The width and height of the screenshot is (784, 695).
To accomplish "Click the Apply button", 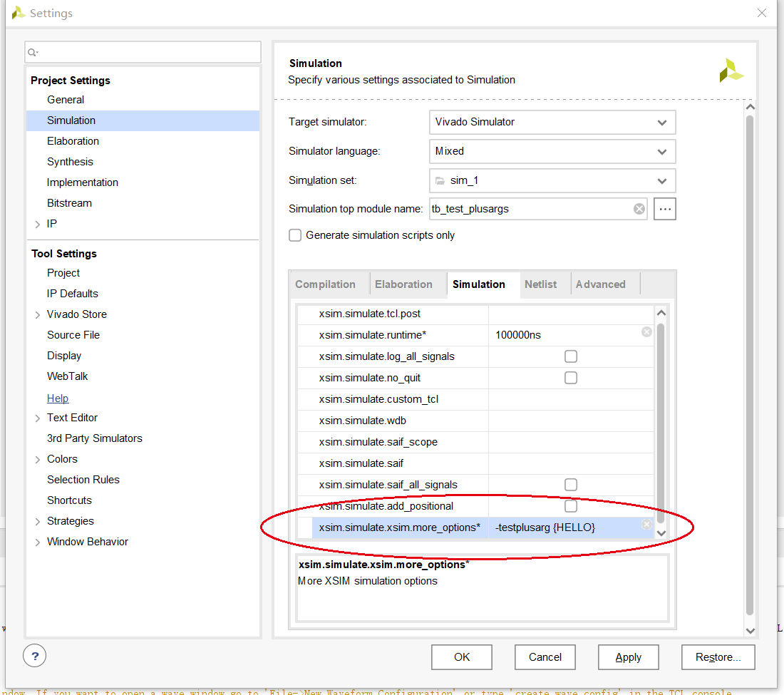I will (628, 657).
